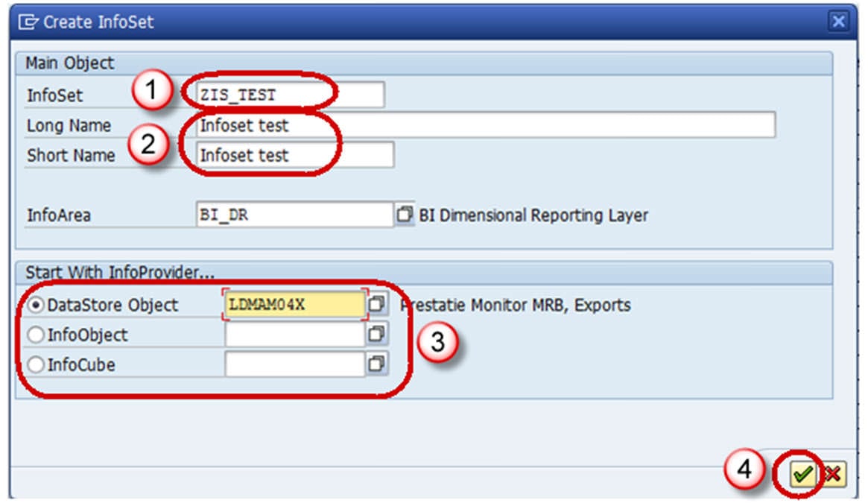868x503 pixels.
Task: Click the InfoArea field containing BI_DR
Action: [x=294, y=215]
